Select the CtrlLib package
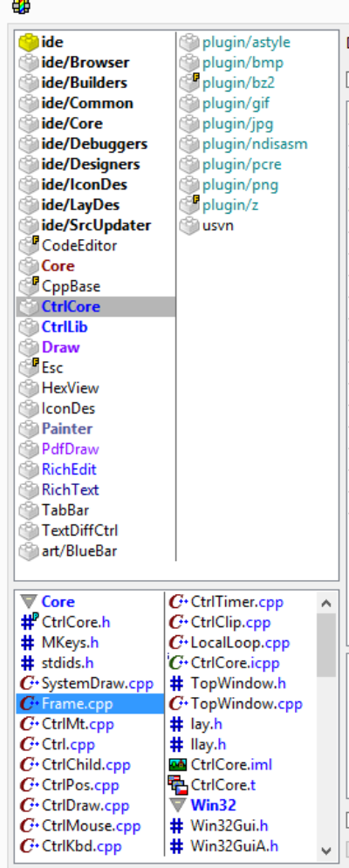349x868 pixels. point(65,327)
